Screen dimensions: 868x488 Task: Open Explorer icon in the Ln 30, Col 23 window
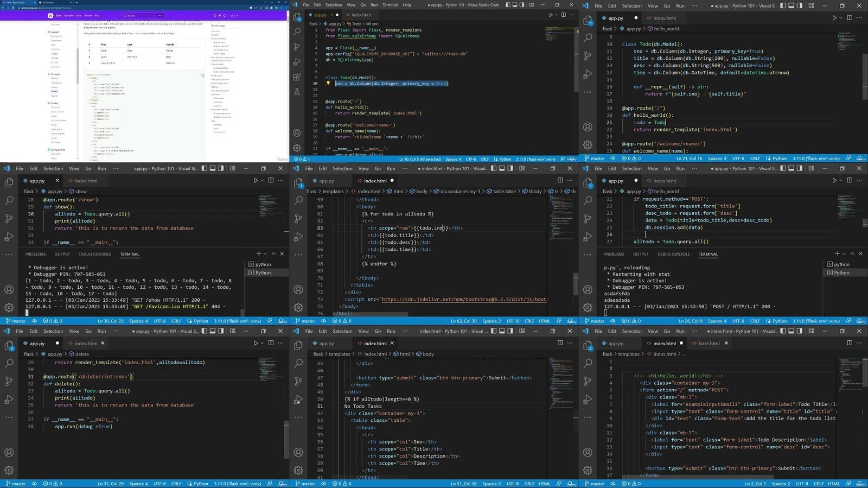(x=9, y=183)
